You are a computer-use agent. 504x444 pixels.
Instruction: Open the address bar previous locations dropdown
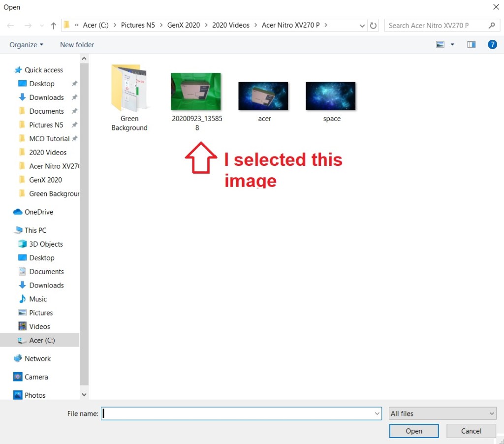click(362, 26)
